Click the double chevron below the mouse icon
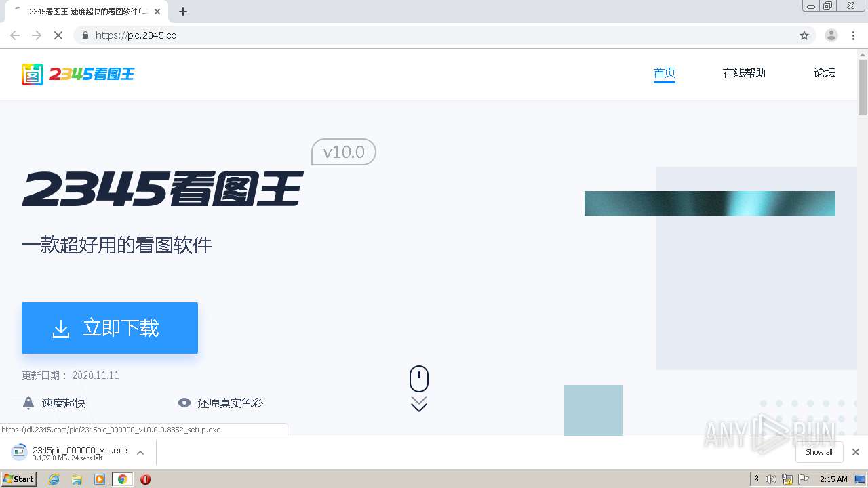This screenshot has height=488, width=868. tap(419, 404)
